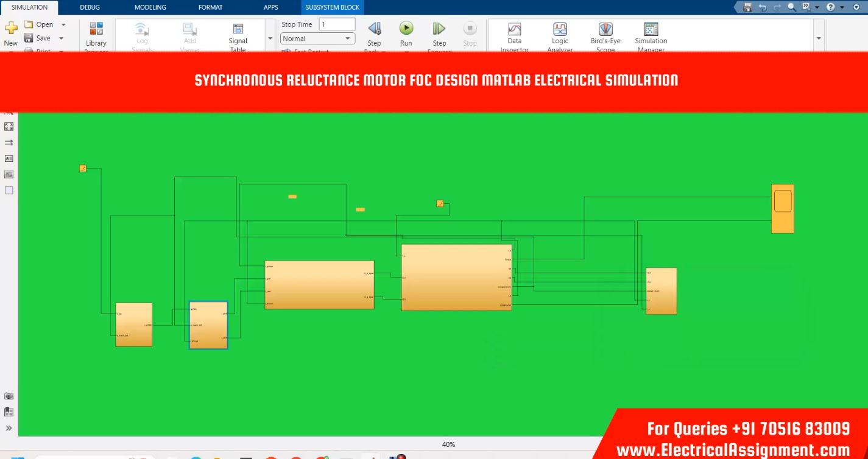
Task: Switch to the MODELING tab
Action: (150, 7)
